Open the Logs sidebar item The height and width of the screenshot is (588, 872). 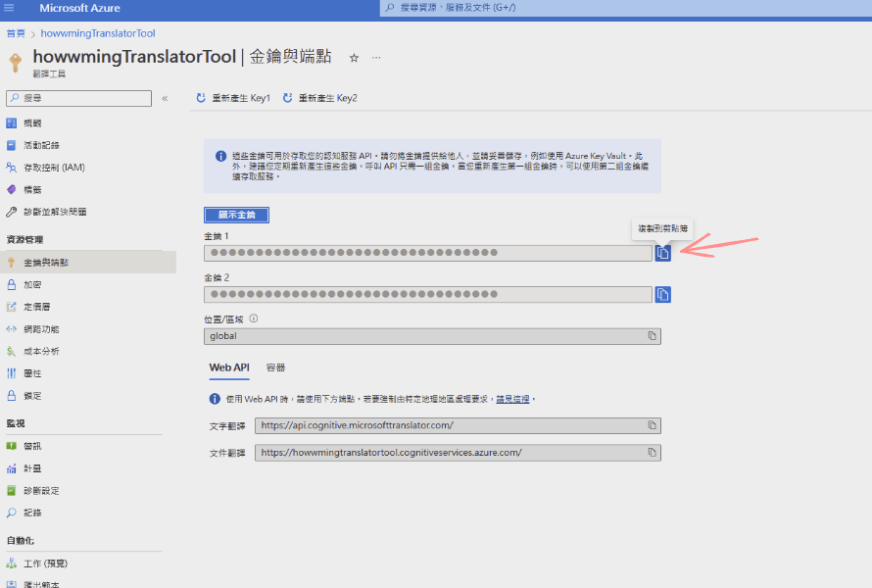(x=32, y=513)
